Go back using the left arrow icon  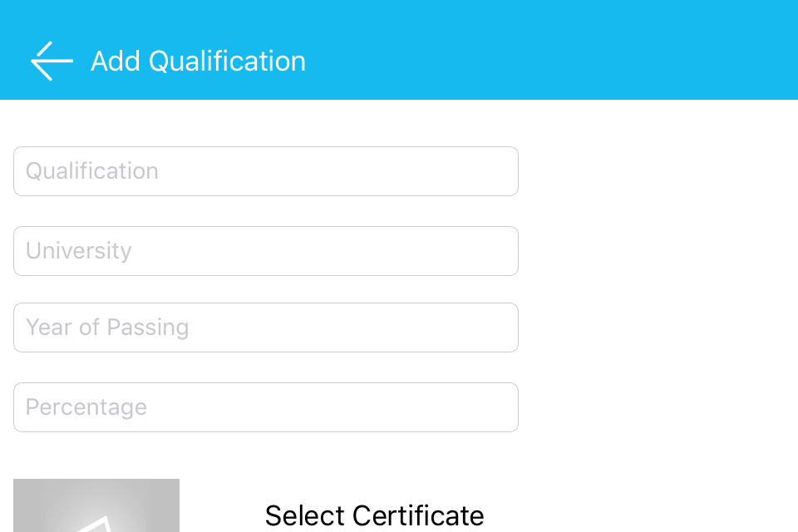coord(52,61)
